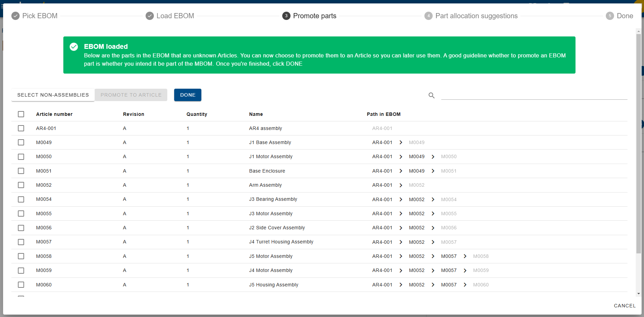Click the 'J4 Turret Housing Assembly' name cell
Screen dimensions: 644x317
pos(281,242)
